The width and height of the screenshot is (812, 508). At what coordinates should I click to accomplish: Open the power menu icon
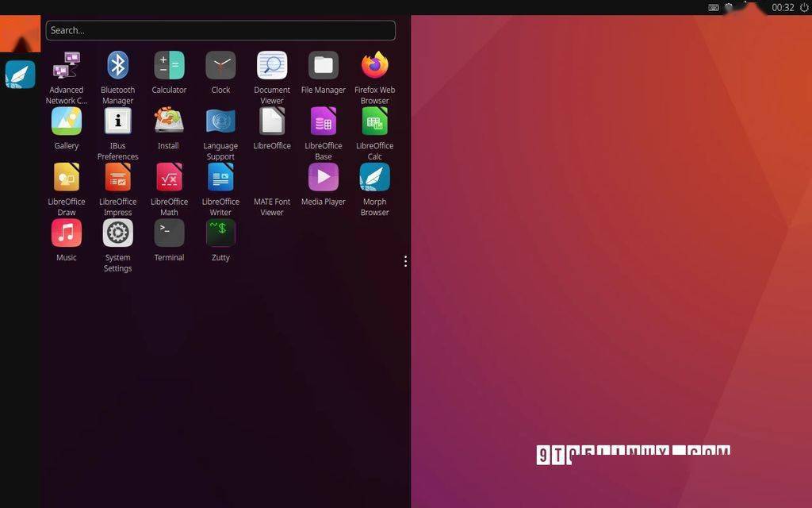tap(804, 7)
